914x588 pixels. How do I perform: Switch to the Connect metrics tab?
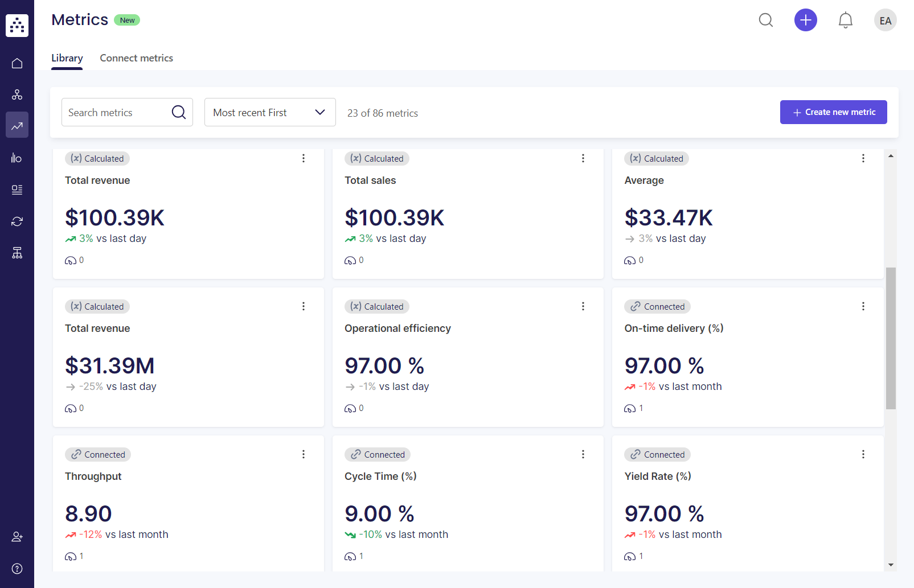coord(136,58)
